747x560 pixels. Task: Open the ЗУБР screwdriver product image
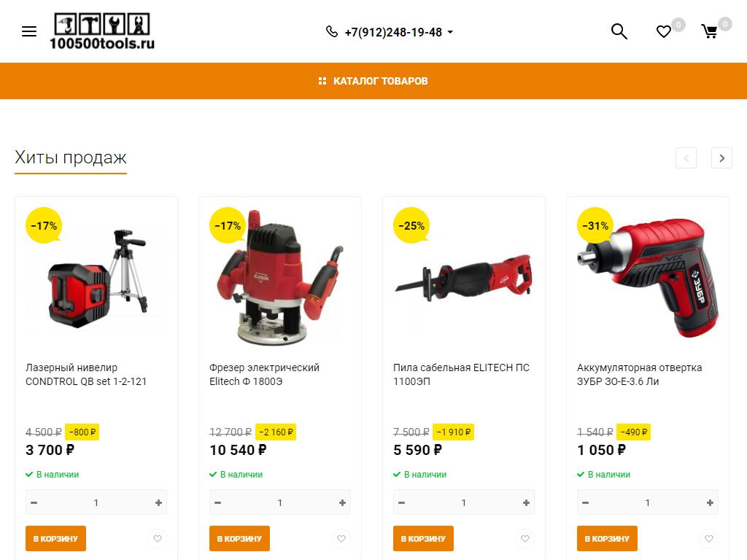coord(648,278)
